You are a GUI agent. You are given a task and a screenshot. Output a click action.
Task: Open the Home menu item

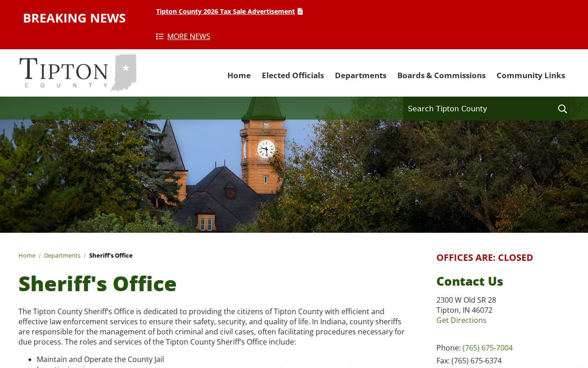click(x=239, y=75)
